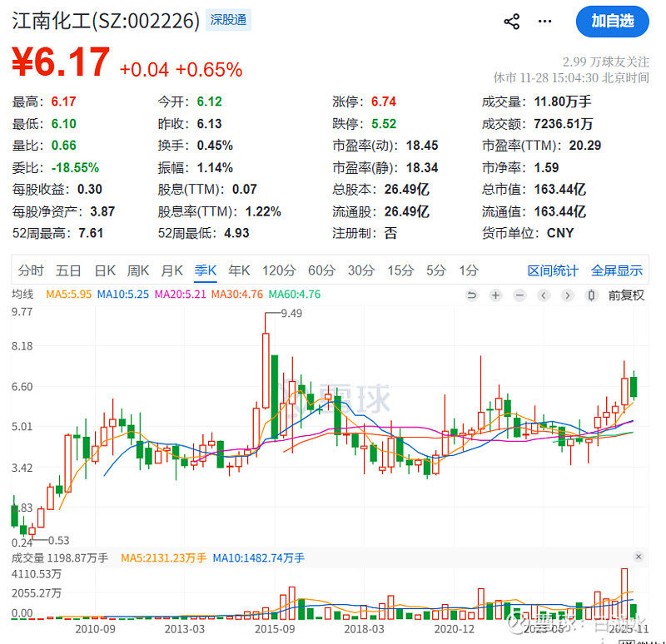Click the 委比 -18.55% value
This screenshot has width=666, height=644.
click(x=75, y=168)
